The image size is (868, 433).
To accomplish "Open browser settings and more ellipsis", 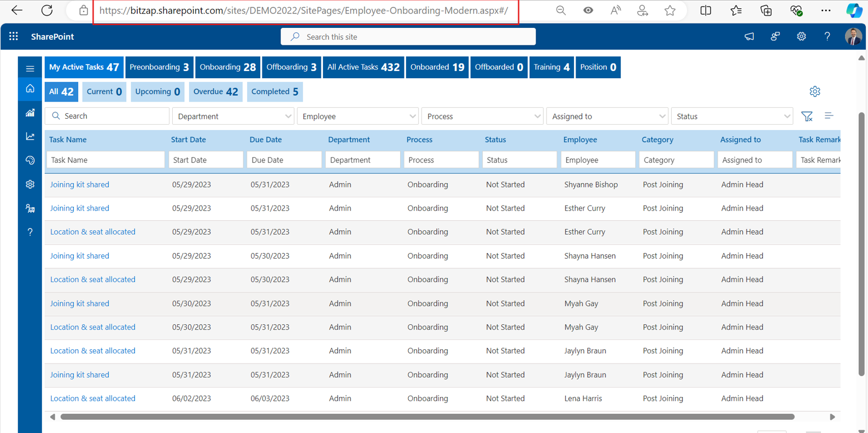I will point(826,10).
